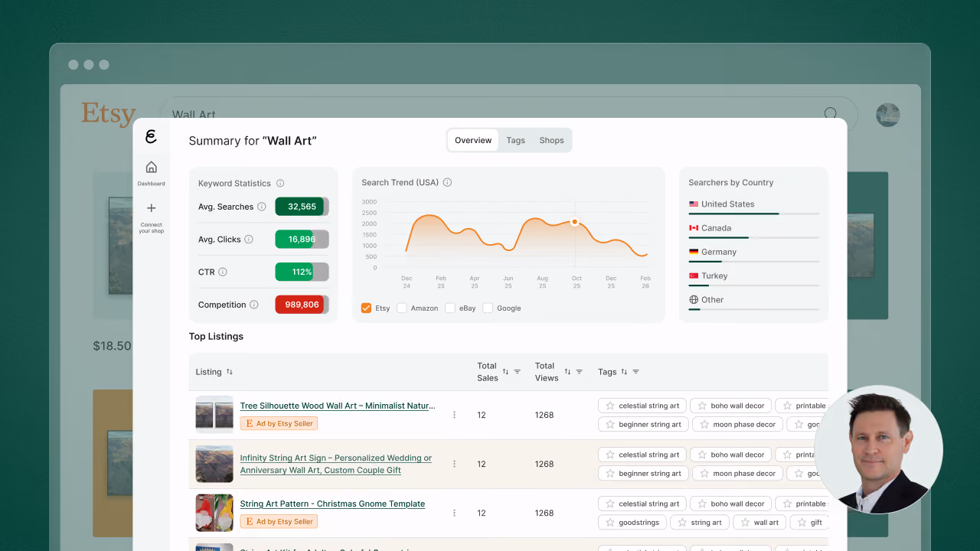This screenshot has width=980, height=551.
Task: Click the info icon beside Avg. Clicks
Action: (x=249, y=240)
